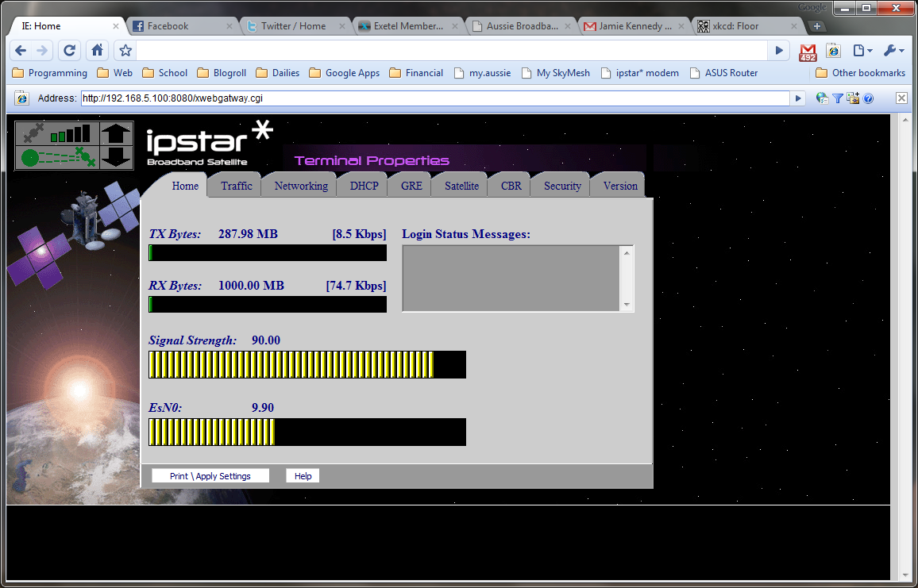This screenshot has height=588, width=918.
Task: Open the Dailies bookmarks folder
Action: tap(277, 73)
